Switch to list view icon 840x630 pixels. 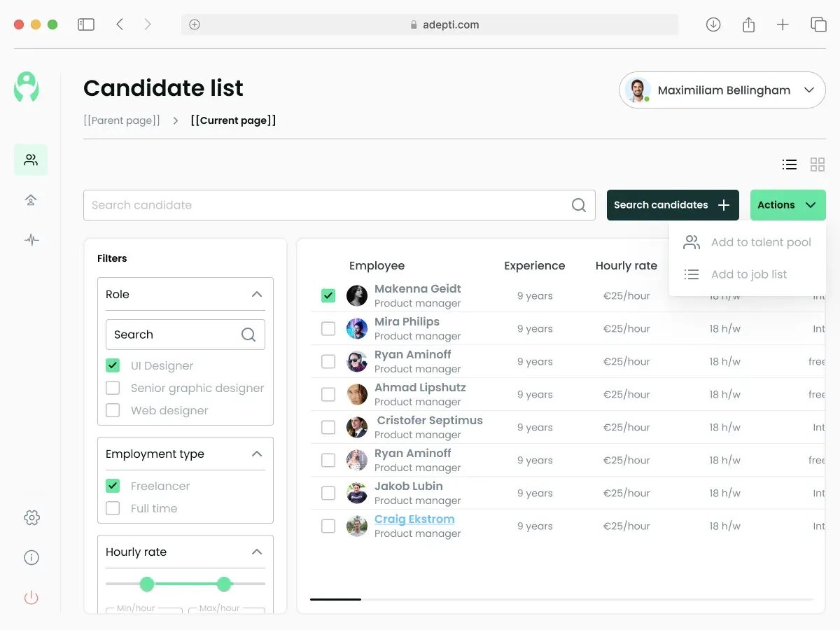(x=790, y=164)
